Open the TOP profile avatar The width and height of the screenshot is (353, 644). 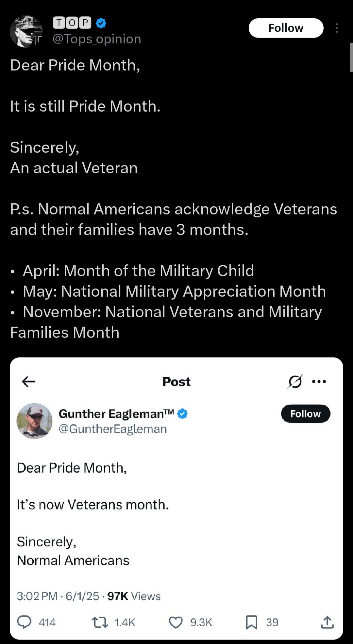(x=26, y=31)
